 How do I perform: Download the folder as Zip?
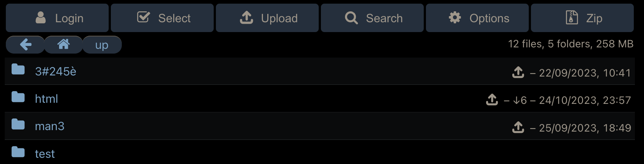click(x=582, y=18)
